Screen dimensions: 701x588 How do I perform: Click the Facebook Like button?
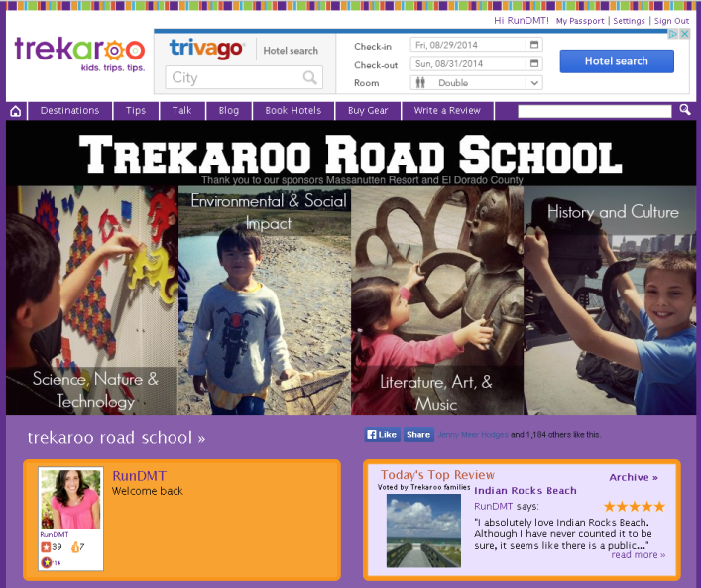coord(383,434)
